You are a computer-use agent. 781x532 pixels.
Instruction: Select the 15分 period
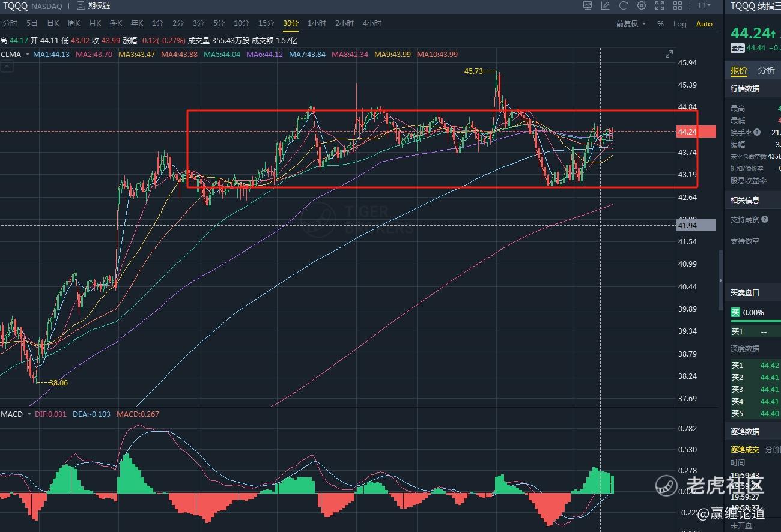coord(266,23)
